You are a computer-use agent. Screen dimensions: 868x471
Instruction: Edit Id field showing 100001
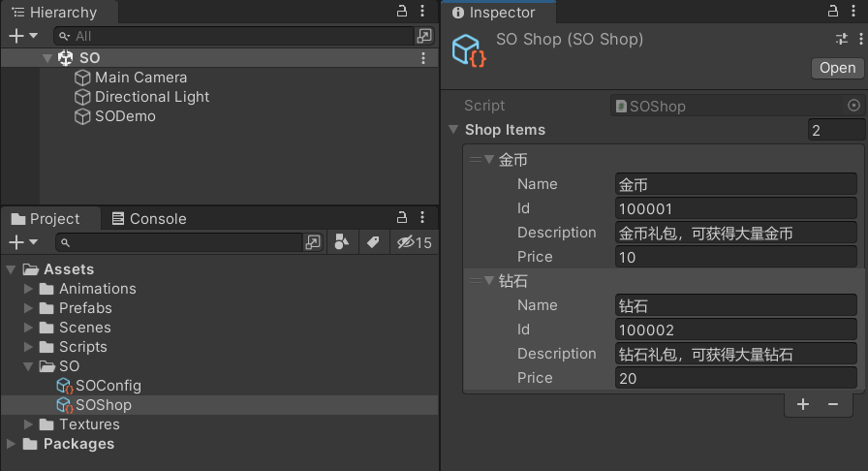point(735,208)
